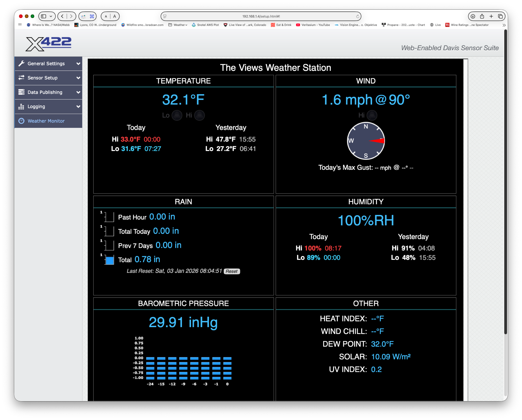Toggle the temperature Hi alarm bell
The height and width of the screenshot is (420, 522).
(x=199, y=115)
